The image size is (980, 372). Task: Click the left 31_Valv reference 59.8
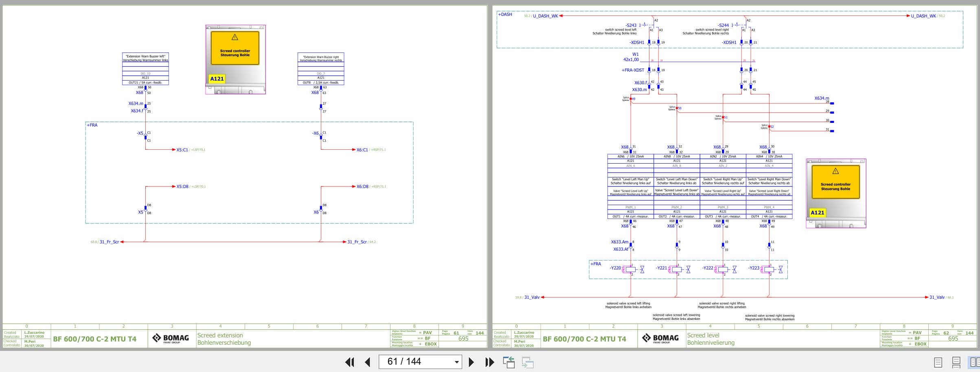point(527,297)
